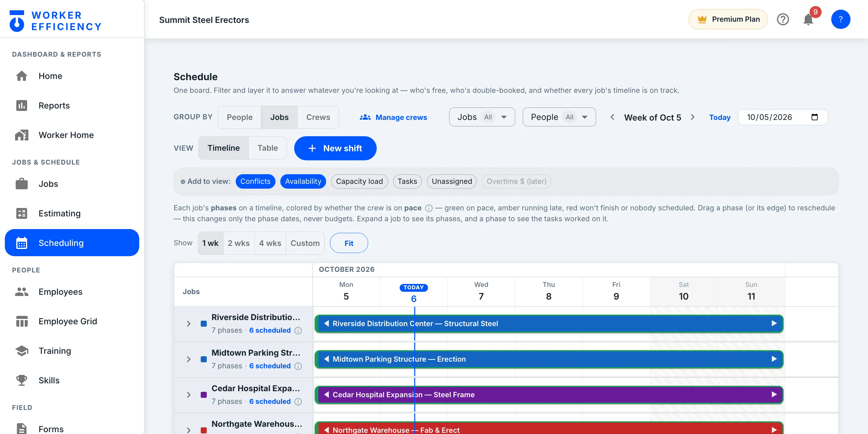The width and height of the screenshot is (868, 434).
Task: Switch to Table view
Action: tap(268, 148)
